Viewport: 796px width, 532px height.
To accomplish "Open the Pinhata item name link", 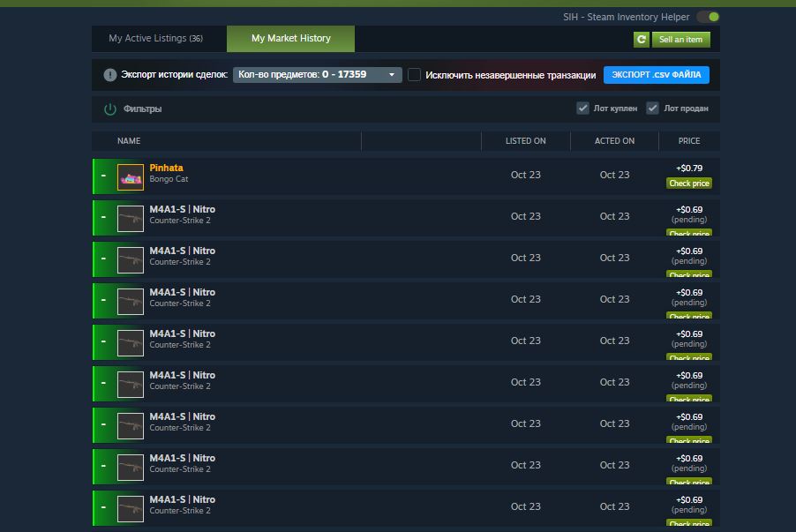I will (x=166, y=168).
